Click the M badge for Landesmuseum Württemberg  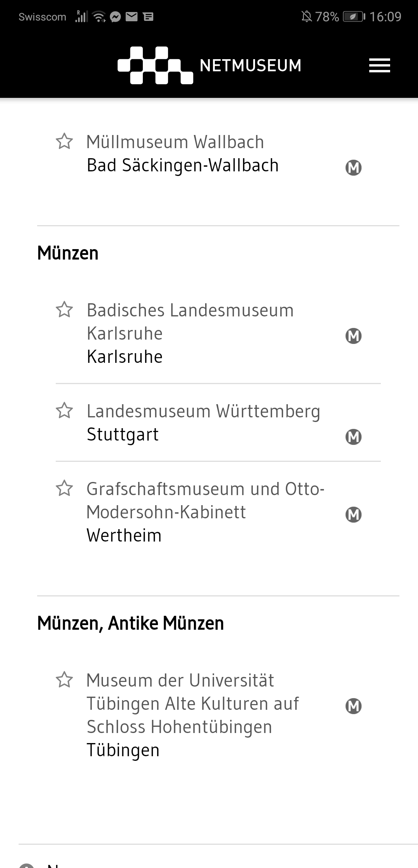pyautogui.click(x=353, y=437)
